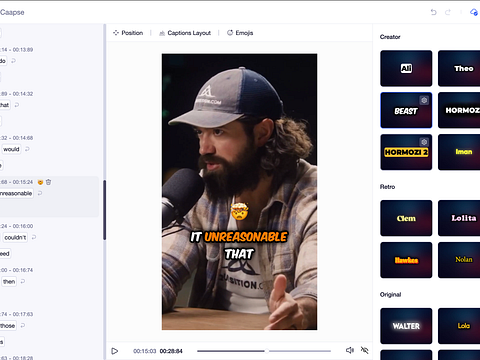Open the Position tab
Image resolution: width=480 pixels, height=360 pixels.
click(128, 33)
